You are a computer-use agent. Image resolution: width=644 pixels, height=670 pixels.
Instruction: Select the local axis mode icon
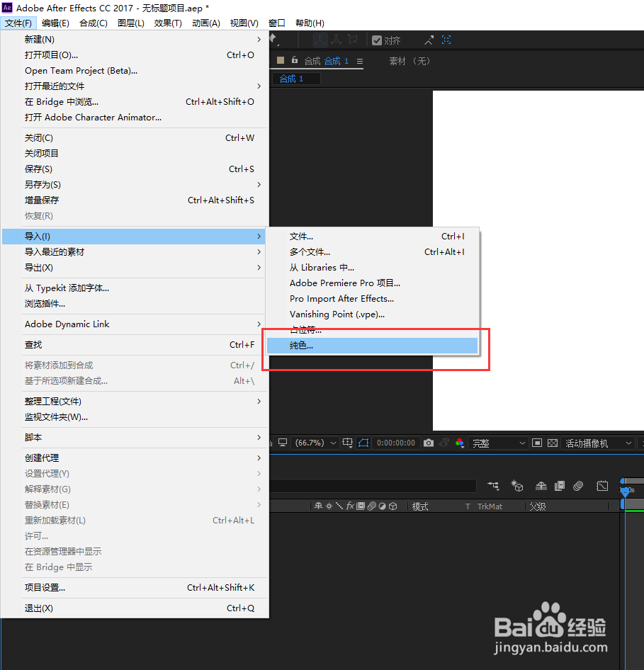320,40
